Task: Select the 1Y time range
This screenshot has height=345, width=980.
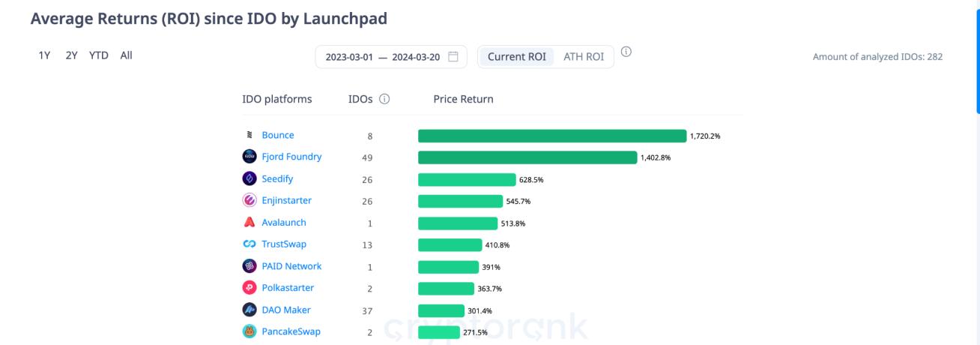Action: 44,55
